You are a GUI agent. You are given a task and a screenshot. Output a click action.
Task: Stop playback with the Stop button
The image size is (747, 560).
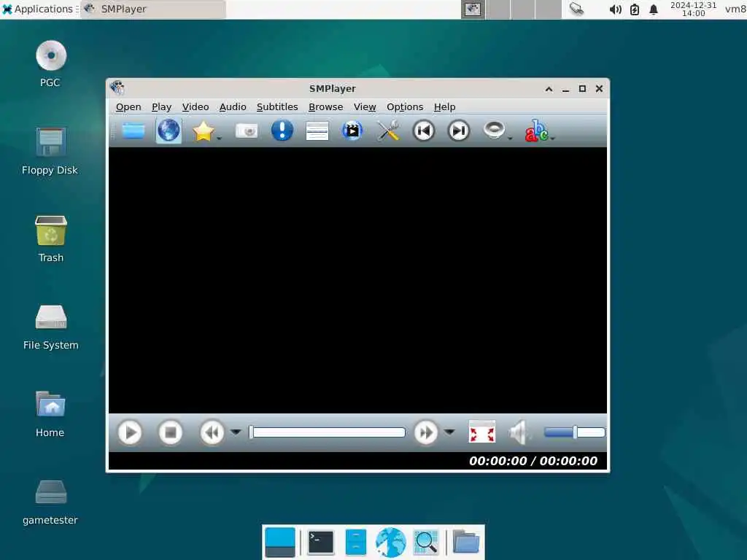[x=170, y=432]
